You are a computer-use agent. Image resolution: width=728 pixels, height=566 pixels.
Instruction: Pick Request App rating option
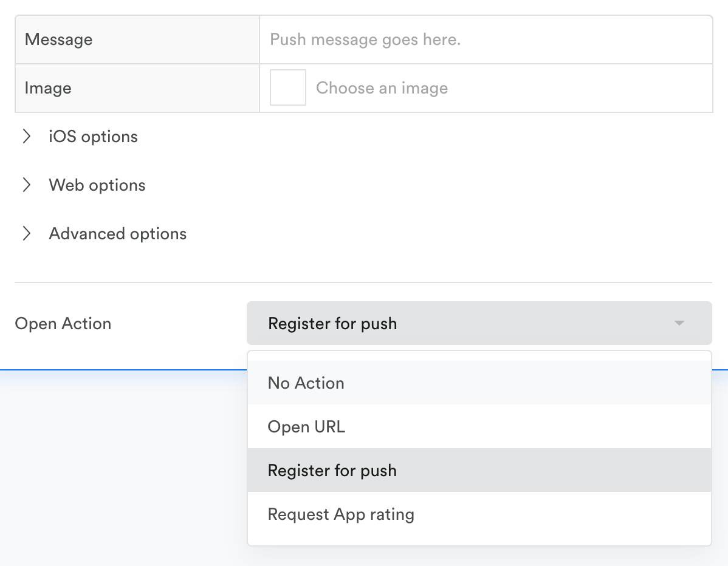click(341, 514)
